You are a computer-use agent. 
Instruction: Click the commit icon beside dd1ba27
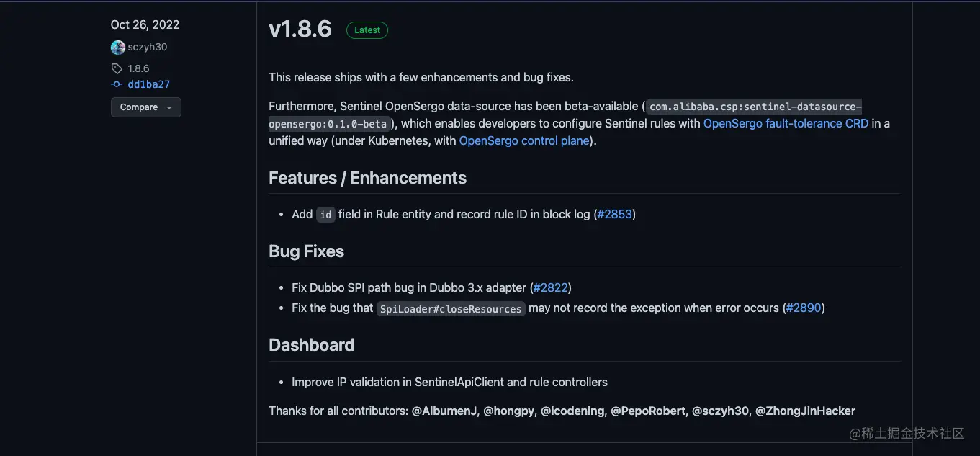[x=117, y=84]
